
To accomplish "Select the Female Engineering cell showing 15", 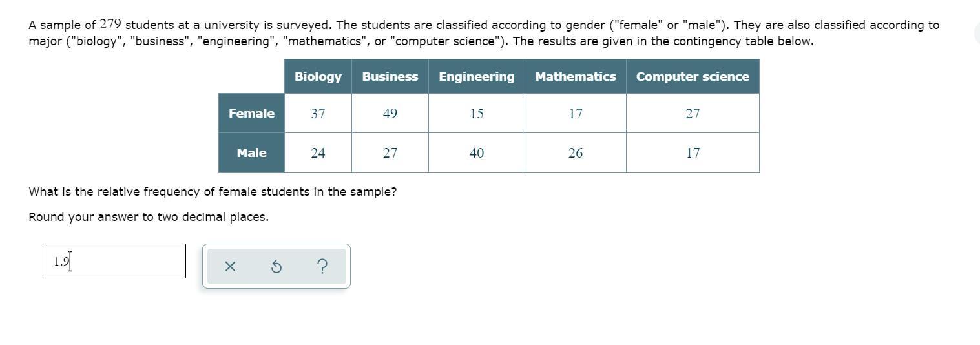I will (476, 114).
